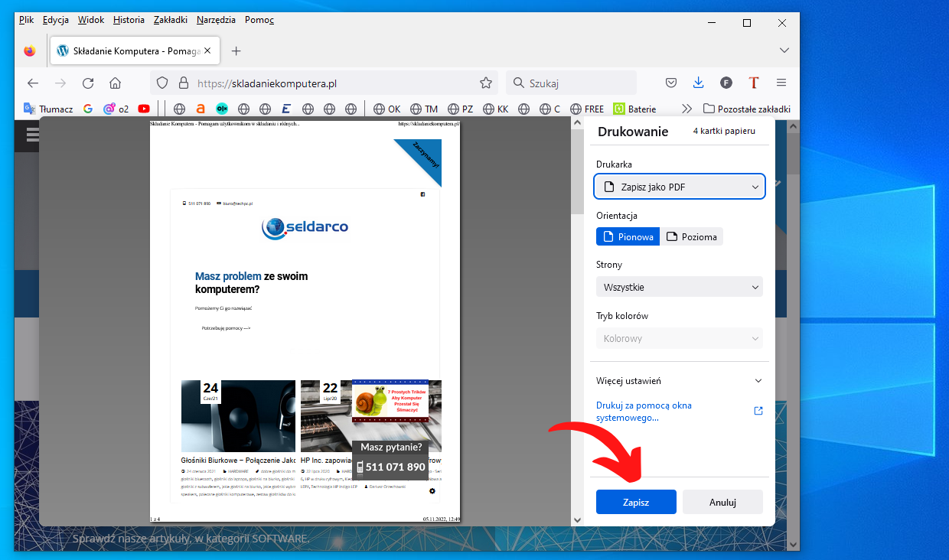This screenshot has height=560, width=949.
Task: Show site security padlock information
Action: tap(183, 83)
